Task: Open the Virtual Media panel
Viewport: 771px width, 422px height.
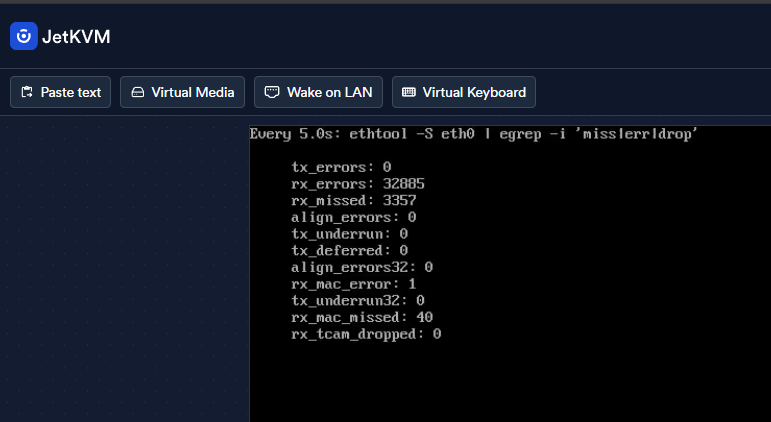Action: (182, 92)
